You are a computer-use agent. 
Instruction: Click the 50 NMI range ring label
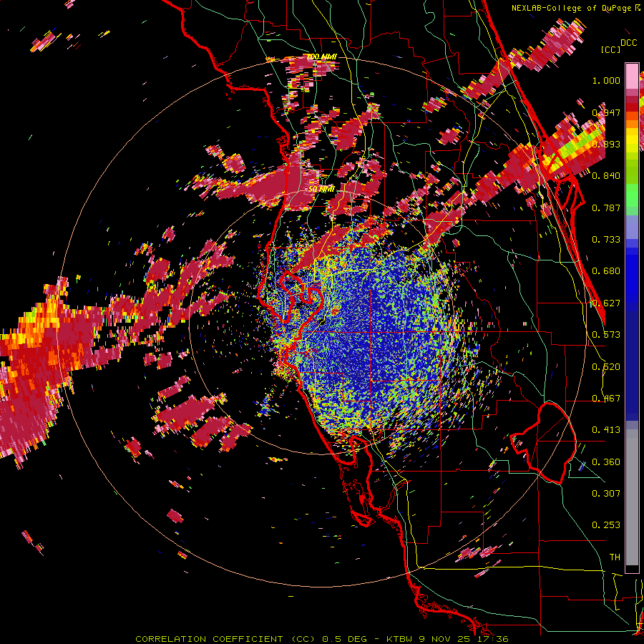tap(321, 189)
